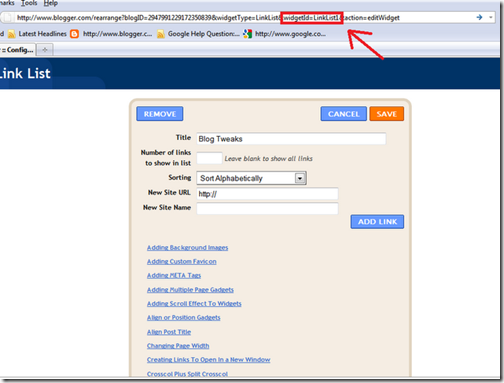Screen dimensions: 504x383
Task: Open the Help menu
Action: tap(51, 3)
